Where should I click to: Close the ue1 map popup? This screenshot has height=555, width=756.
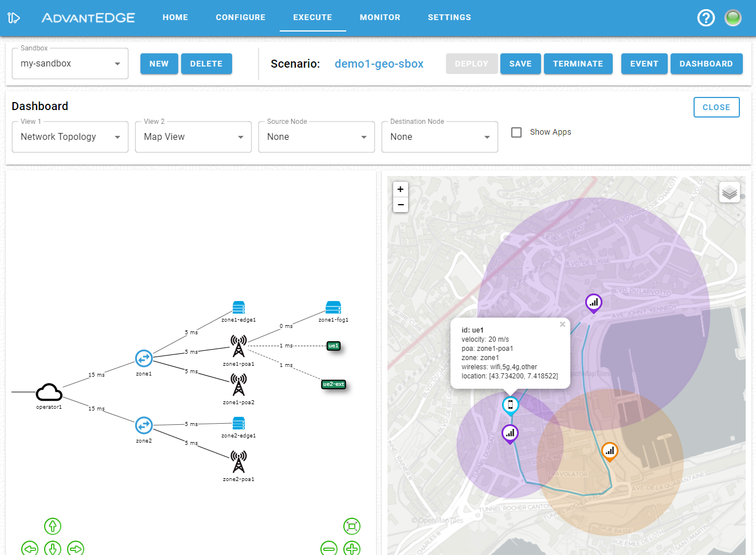[x=563, y=325]
